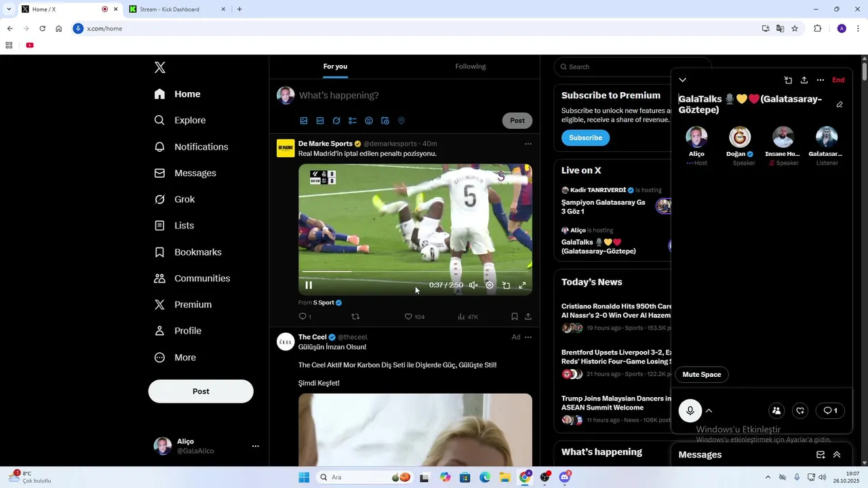Viewport: 868px width, 488px height.
Task: Open the Space more options menu
Action: 821,80
